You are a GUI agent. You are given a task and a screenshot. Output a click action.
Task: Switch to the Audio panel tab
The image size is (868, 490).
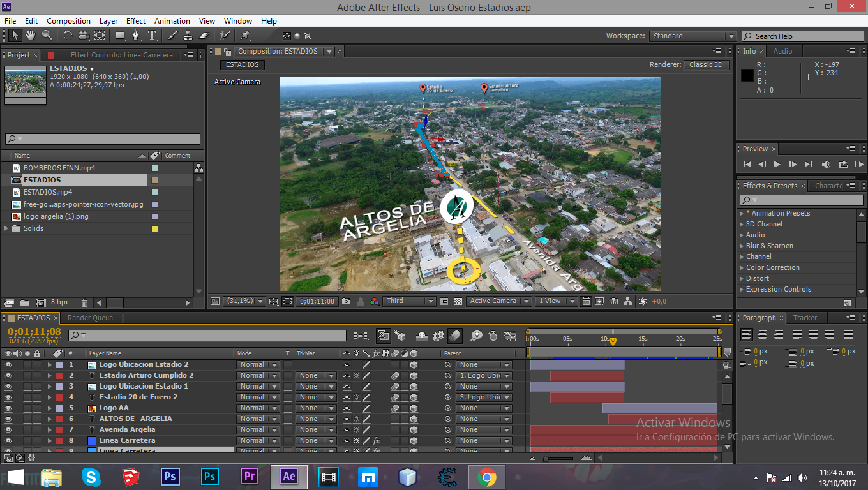782,52
